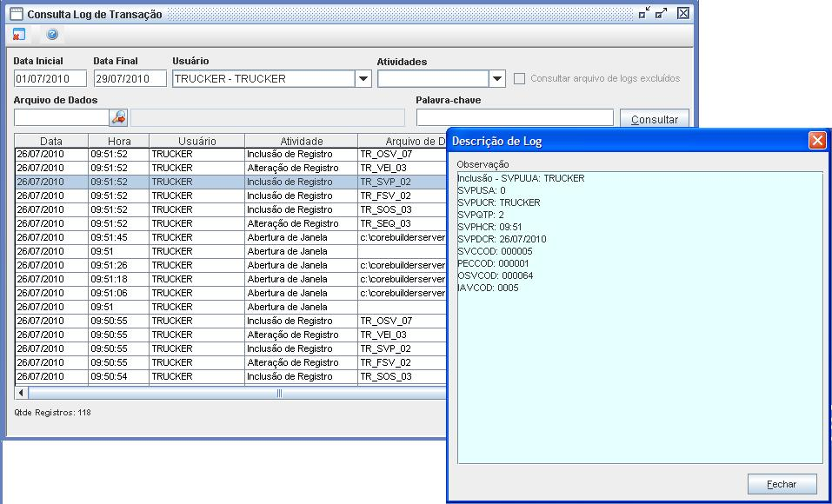
Task: Click the Atividade column header
Action: (301, 141)
